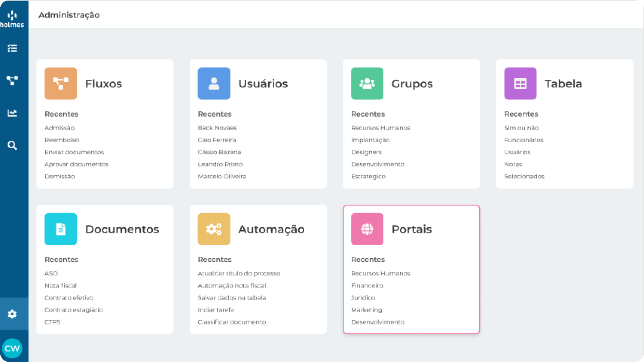
Task: Click the orange Fluxos icon
Action: coord(61,83)
